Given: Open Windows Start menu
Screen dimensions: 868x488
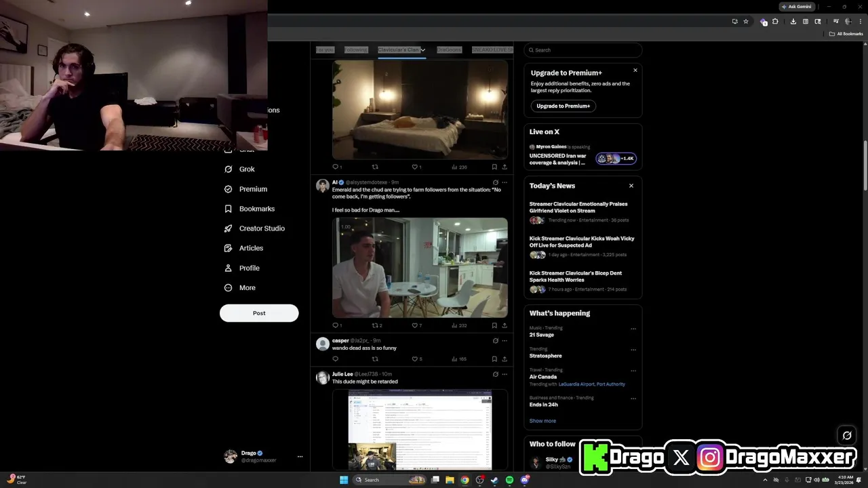Looking at the screenshot, I should [344, 480].
